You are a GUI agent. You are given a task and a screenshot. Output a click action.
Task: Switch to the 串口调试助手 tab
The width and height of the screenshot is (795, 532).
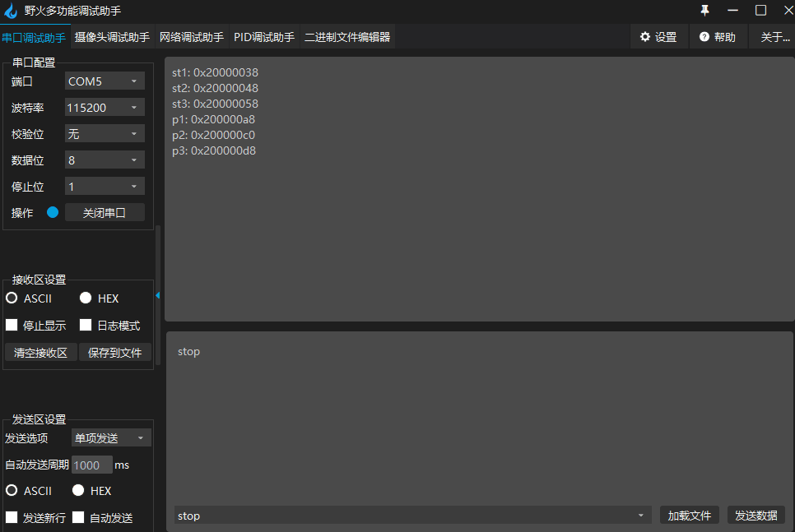coord(34,38)
